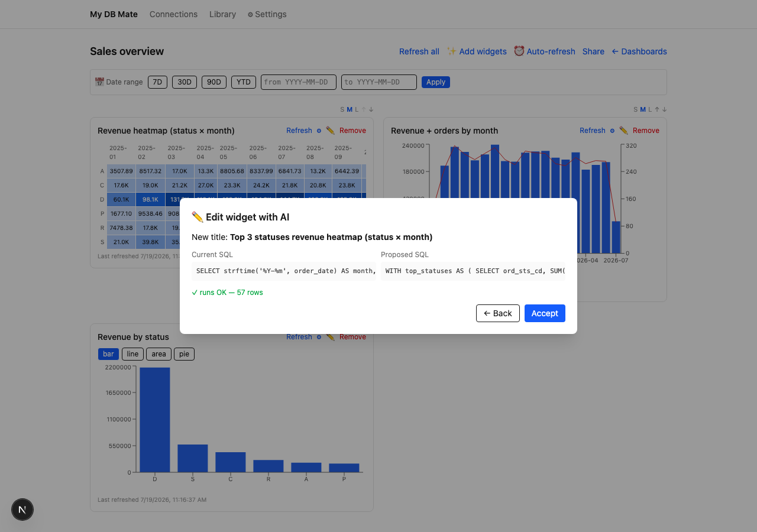Remove the Revenue by status widget
Screen dimensions: 757x532
352,337
